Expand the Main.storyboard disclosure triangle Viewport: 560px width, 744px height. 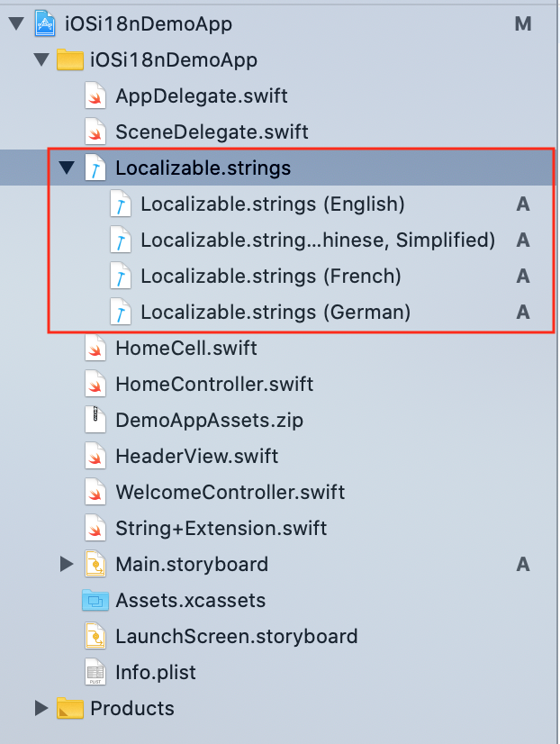pos(67,564)
